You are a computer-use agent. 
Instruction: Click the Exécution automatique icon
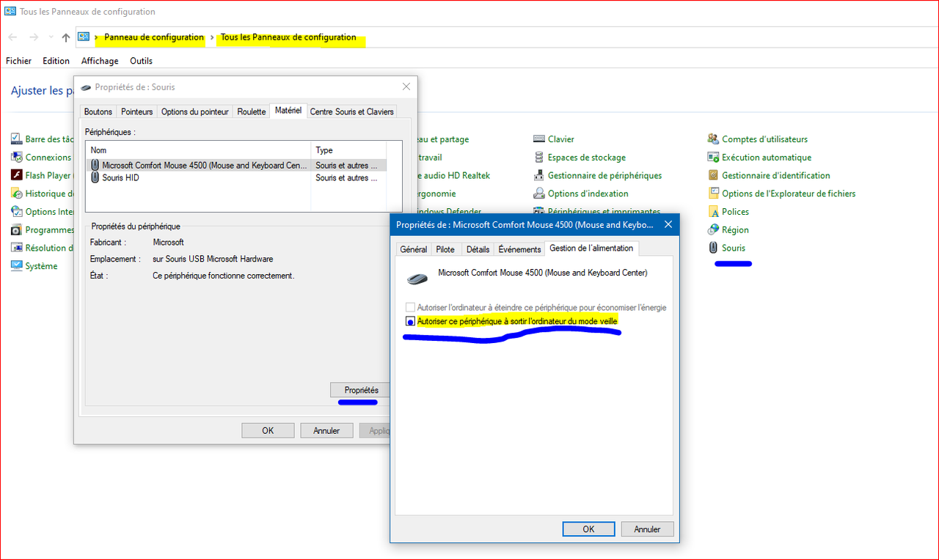click(713, 157)
